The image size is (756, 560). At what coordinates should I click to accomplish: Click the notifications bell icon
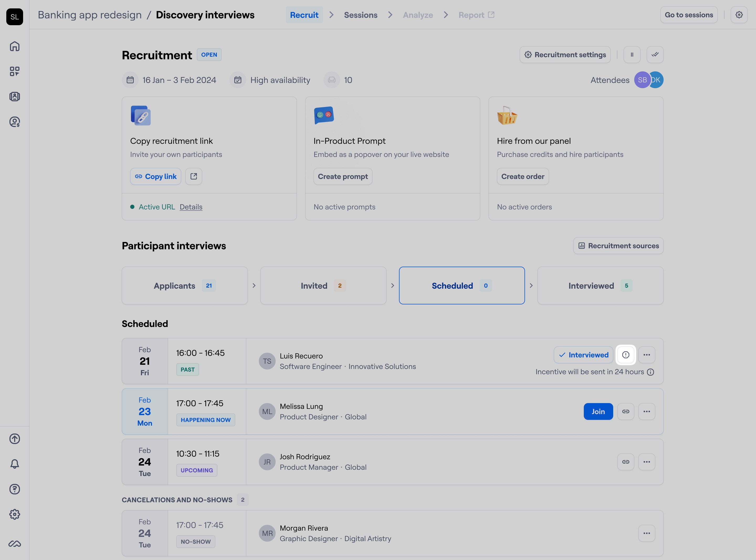(x=15, y=464)
